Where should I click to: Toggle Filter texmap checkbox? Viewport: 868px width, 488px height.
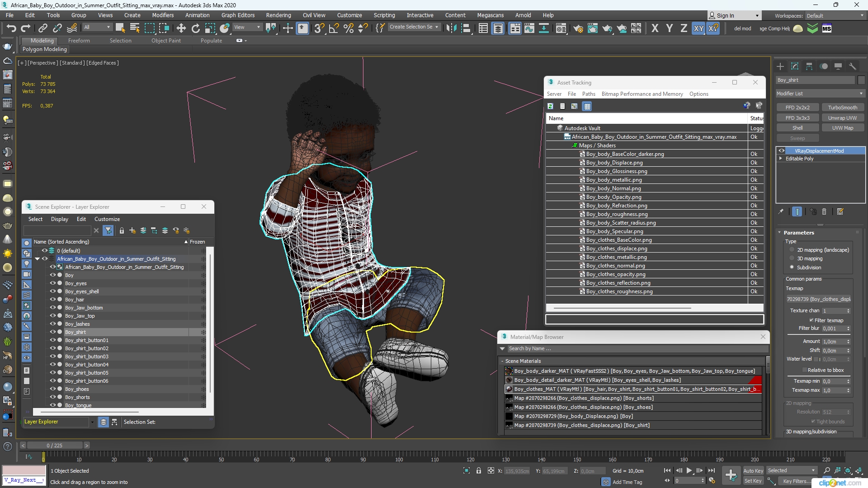click(x=811, y=320)
